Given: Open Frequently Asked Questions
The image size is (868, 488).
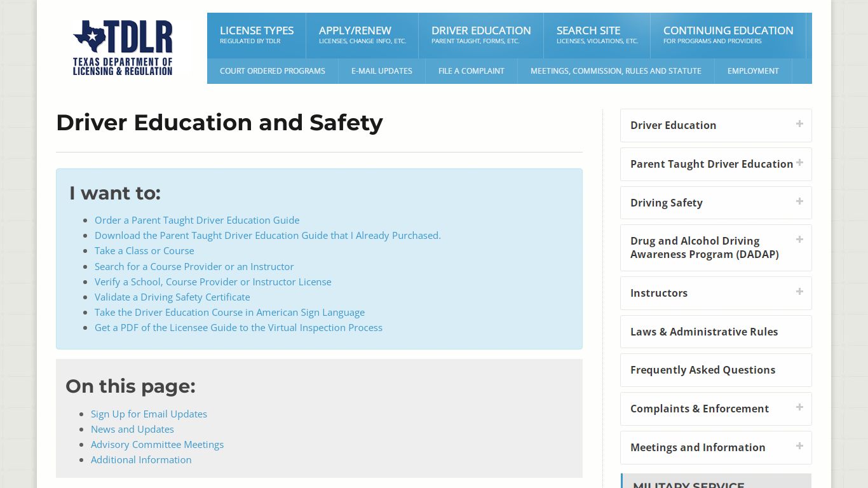Looking at the screenshot, I should pos(716,370).
